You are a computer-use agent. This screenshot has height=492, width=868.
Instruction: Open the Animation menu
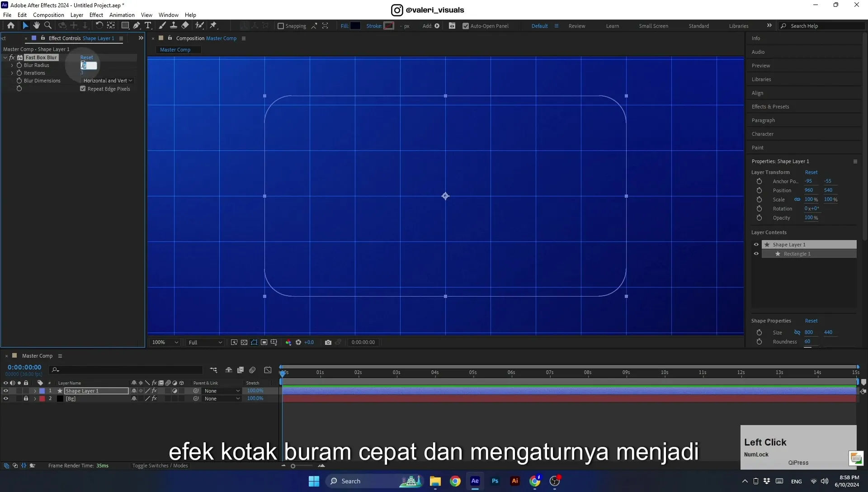click(x=122, y=15)
